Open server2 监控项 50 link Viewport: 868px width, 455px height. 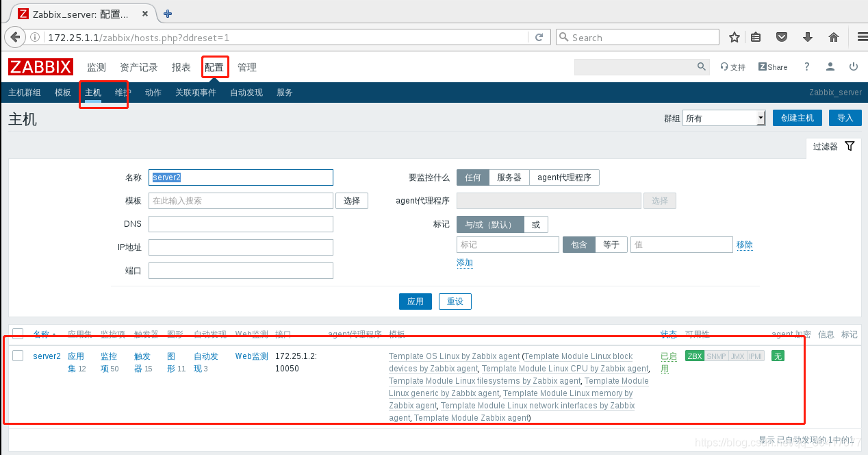tap(110, 362)
